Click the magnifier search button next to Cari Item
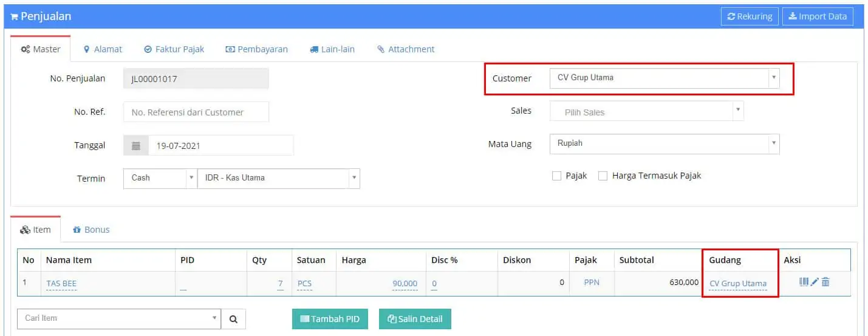This screenshot has width=868, height=336. click(233, 318)
